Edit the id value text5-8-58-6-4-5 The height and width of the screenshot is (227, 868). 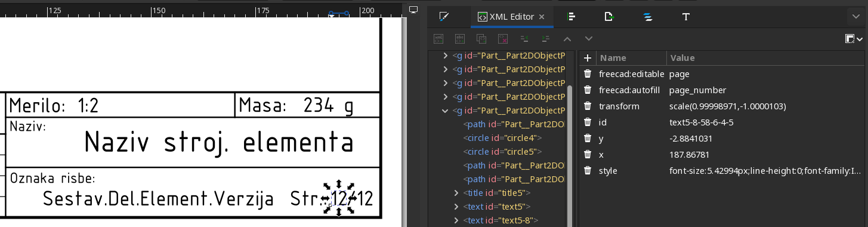(702, 122)
